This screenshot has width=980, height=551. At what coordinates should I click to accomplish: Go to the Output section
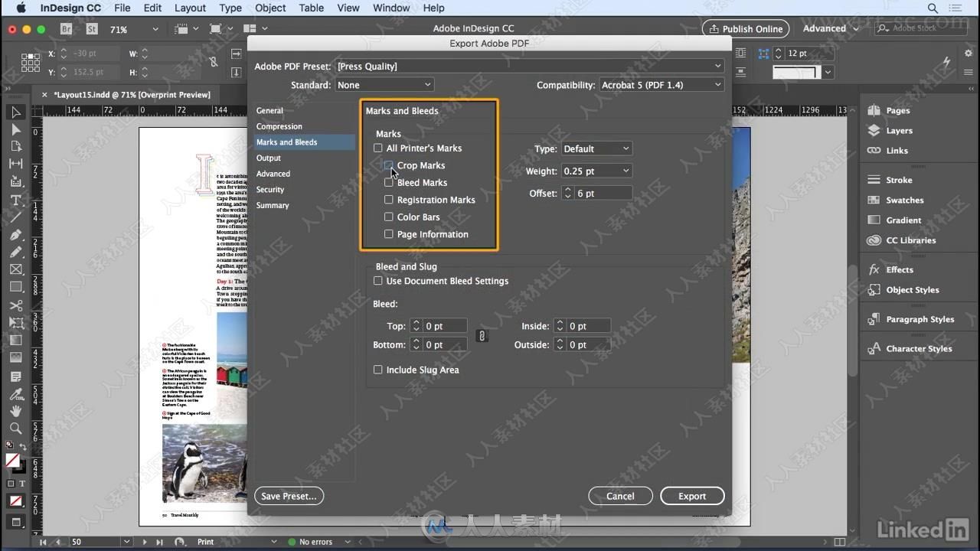click(268, 158)
